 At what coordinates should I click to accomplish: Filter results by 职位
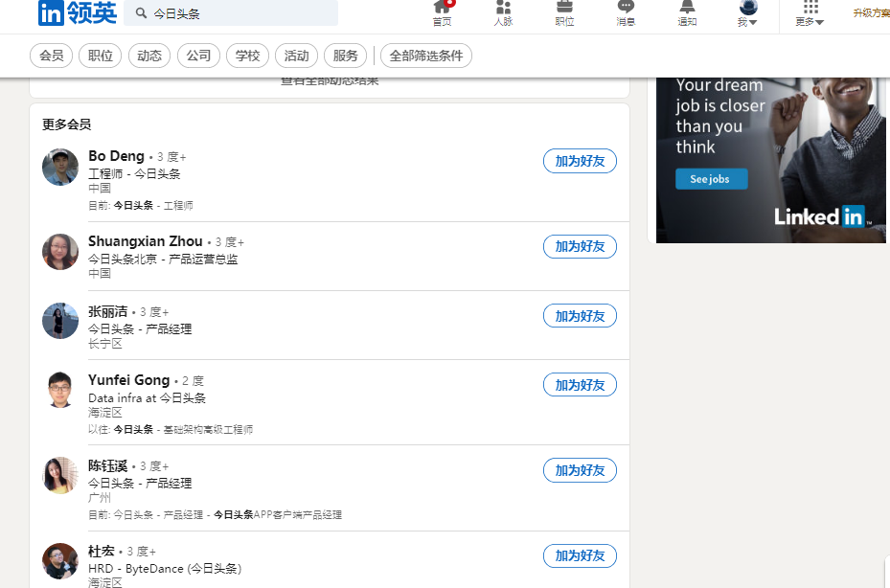[x=101, y=56]
